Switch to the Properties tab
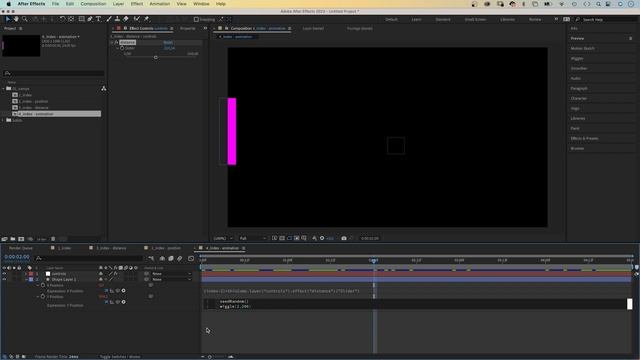 click(x=188, y=29)
